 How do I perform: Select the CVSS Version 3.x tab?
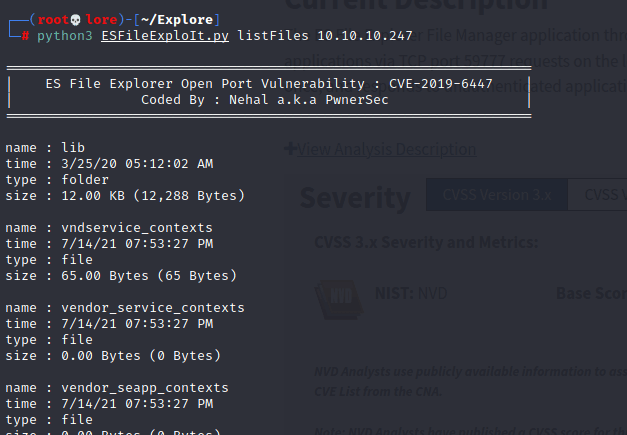pyautogui.click(x=497, y=195)
